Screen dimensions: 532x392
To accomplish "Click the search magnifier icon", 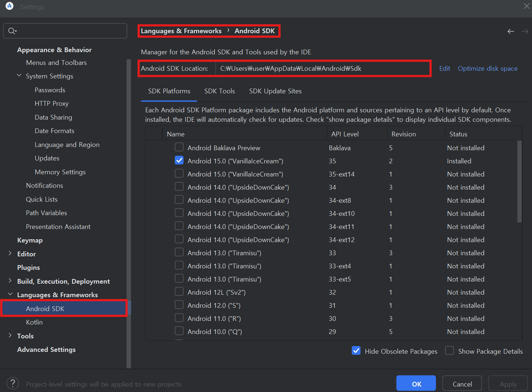I will (x=12, y=31).
